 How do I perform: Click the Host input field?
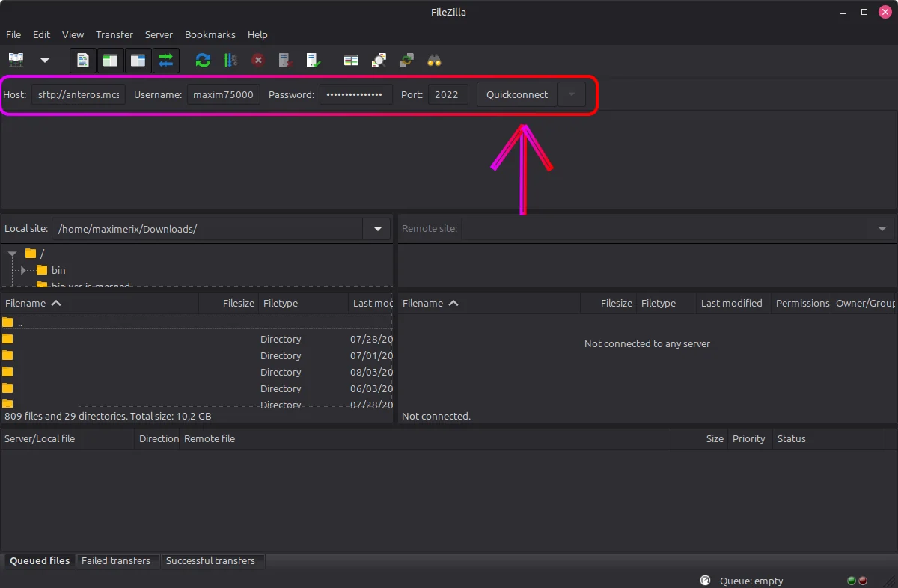tap(79, 94)
